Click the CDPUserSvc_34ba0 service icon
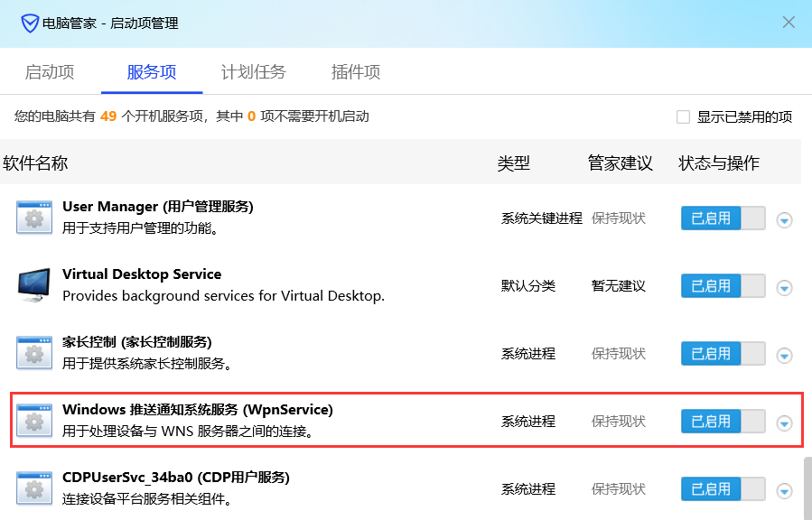The image size is (812, 520). click(34, 488)
